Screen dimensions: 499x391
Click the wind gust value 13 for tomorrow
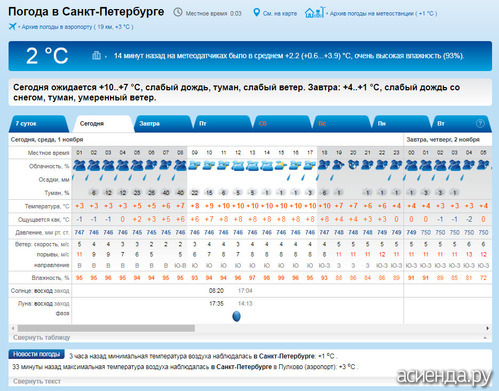pyautogui.click(x=469, y=255)
